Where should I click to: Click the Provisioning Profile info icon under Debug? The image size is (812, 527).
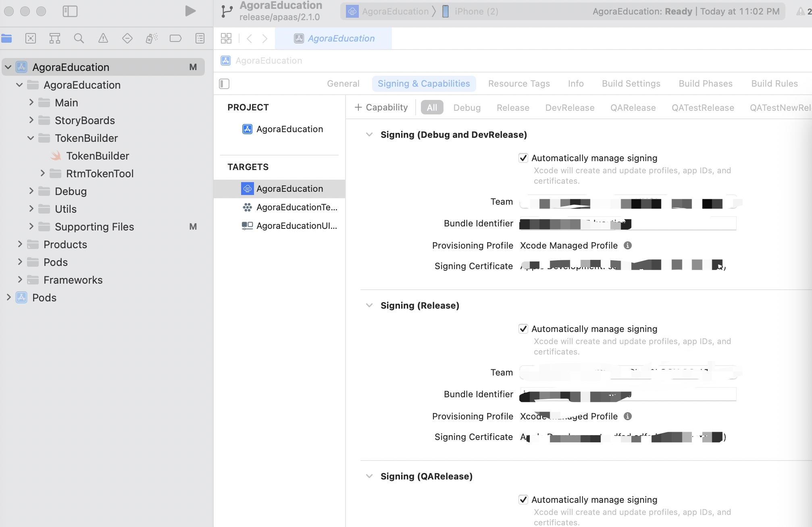point(628,245)
